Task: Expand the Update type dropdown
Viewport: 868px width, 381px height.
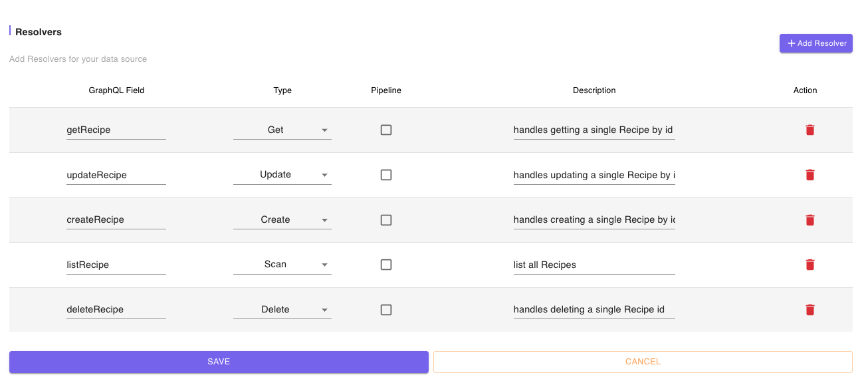Action: (282, 175)
